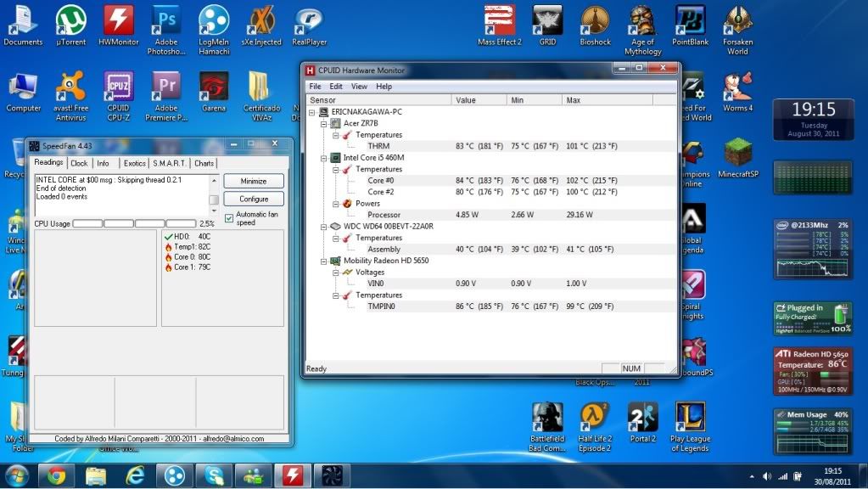Viewport: 868px width, 489px height.
Task: Open the sXe Injected desktop icon
Action: tap(261, 25)
